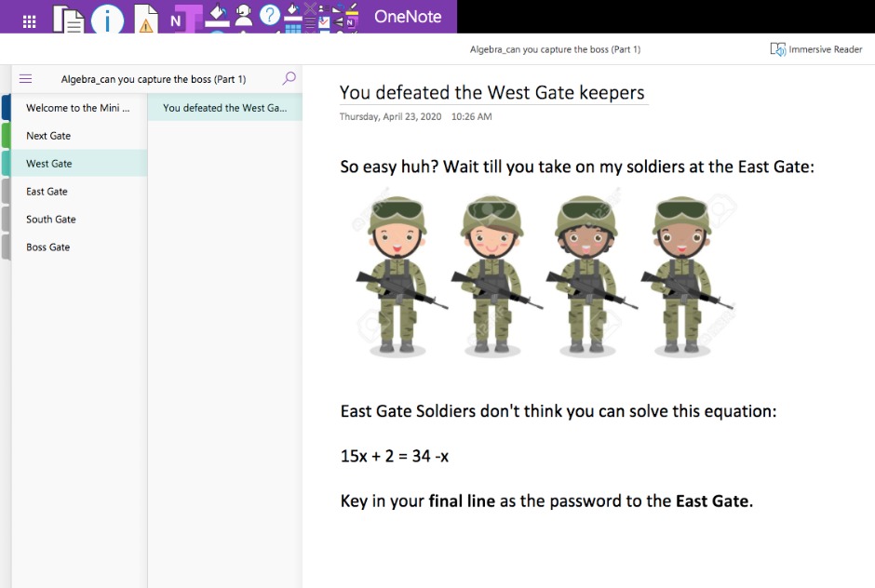Select the Next Gate section
This screenshot has width=875, height=588.
point(48,136)
